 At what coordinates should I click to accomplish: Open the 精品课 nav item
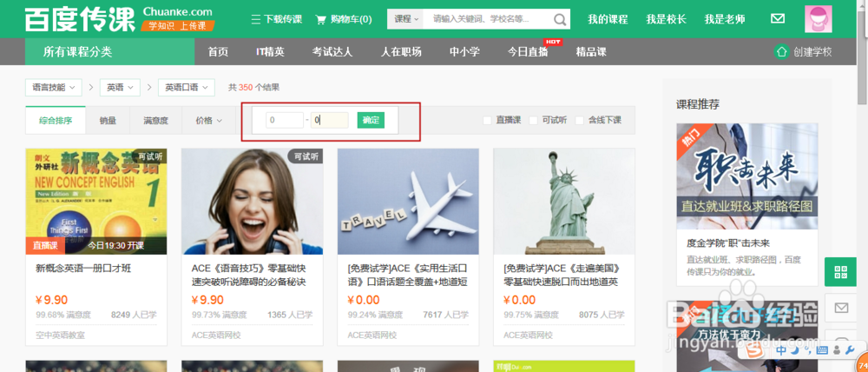point(591,52)
